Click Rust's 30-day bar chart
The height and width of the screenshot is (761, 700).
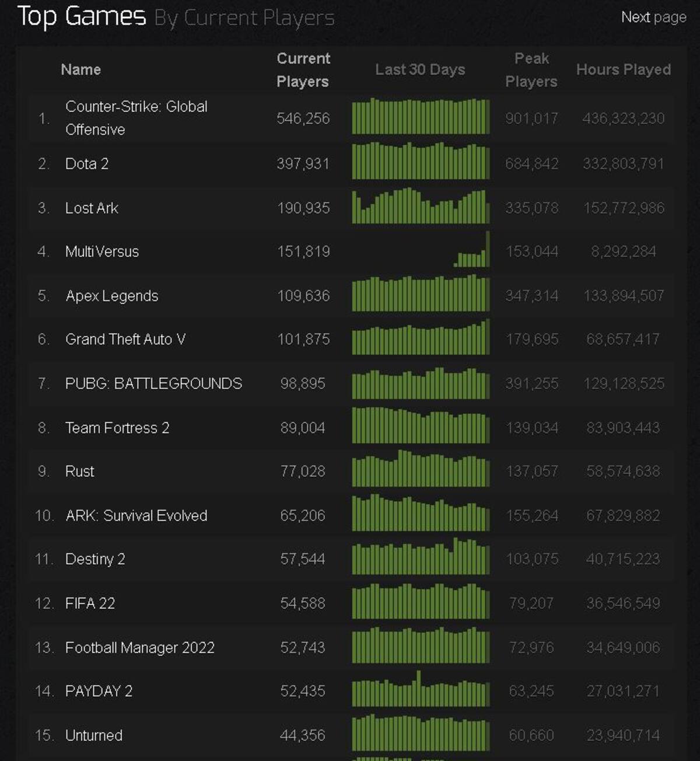[x=421, y=469]
